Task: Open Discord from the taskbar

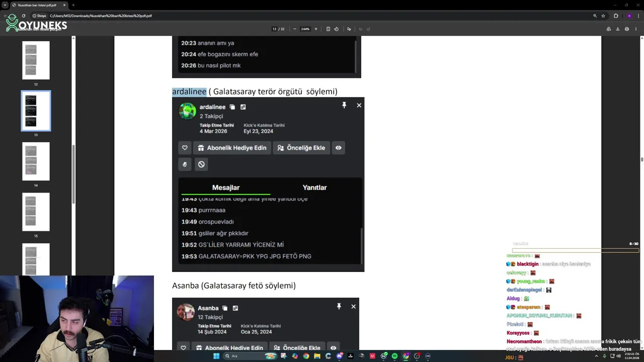Action: coord(340,356)
